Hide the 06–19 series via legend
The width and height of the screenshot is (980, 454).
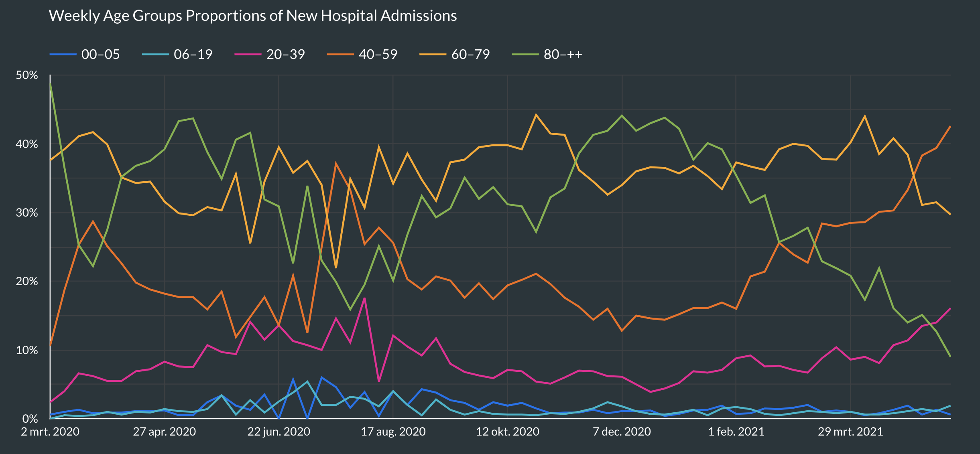(193, 54)
